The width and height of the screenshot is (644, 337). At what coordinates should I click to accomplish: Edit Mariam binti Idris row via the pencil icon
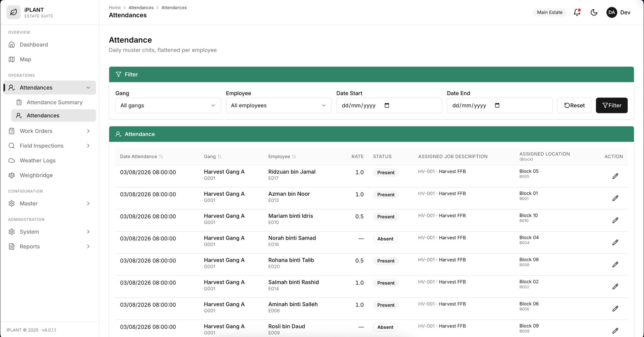pos(615,220)
